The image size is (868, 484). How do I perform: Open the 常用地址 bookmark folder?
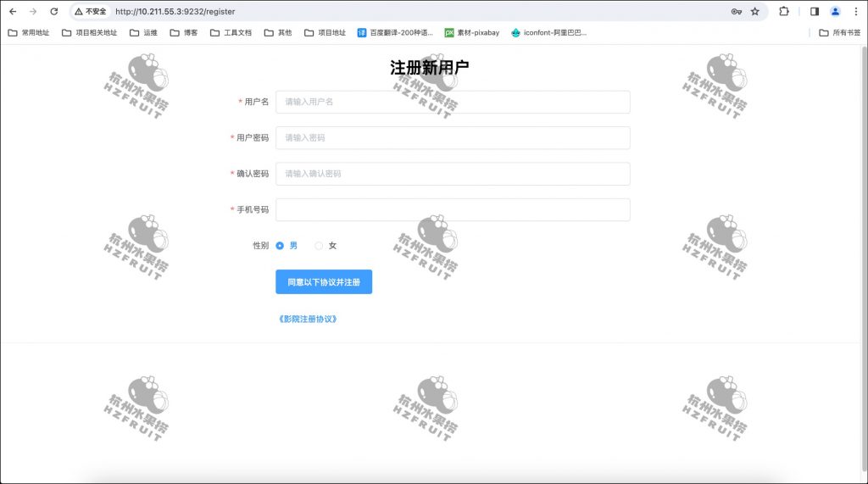point(29,33)
